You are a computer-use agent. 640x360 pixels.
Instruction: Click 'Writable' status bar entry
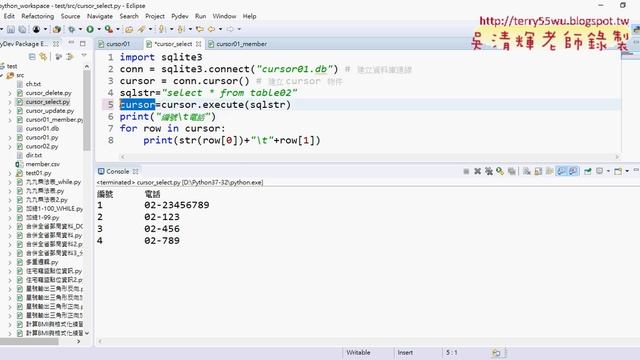pyautogui.click(x=358, y=353)
